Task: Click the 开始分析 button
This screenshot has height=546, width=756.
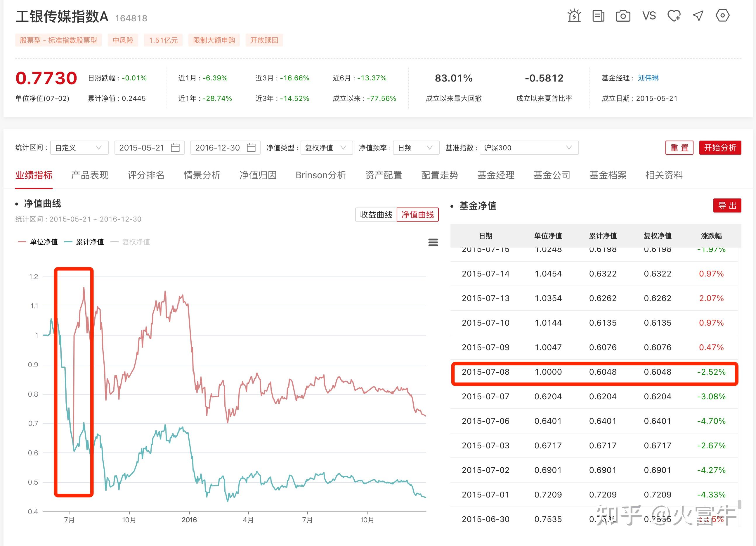Action: (720, 147)
